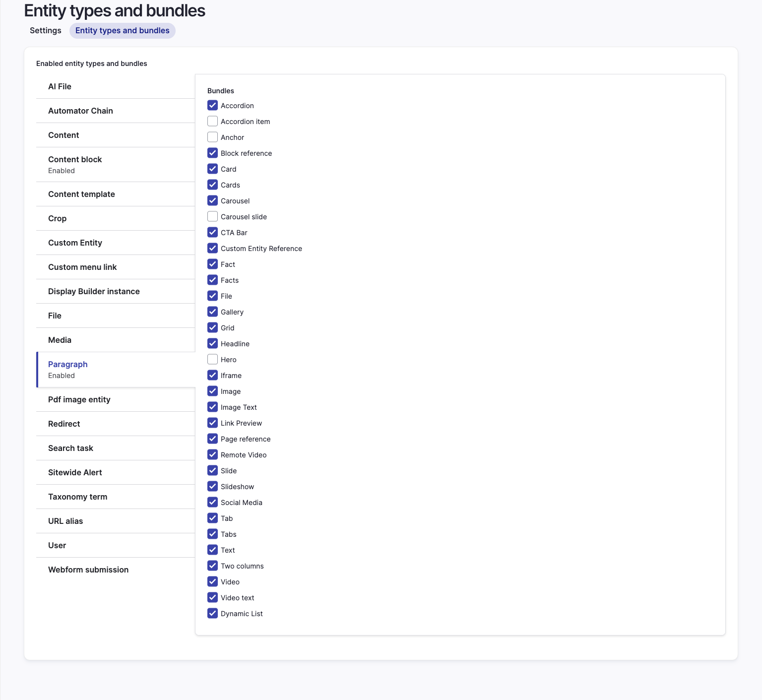Screen dimensions: 762x700
Task: Select the Content template tab
Action: tap(116, 194)
